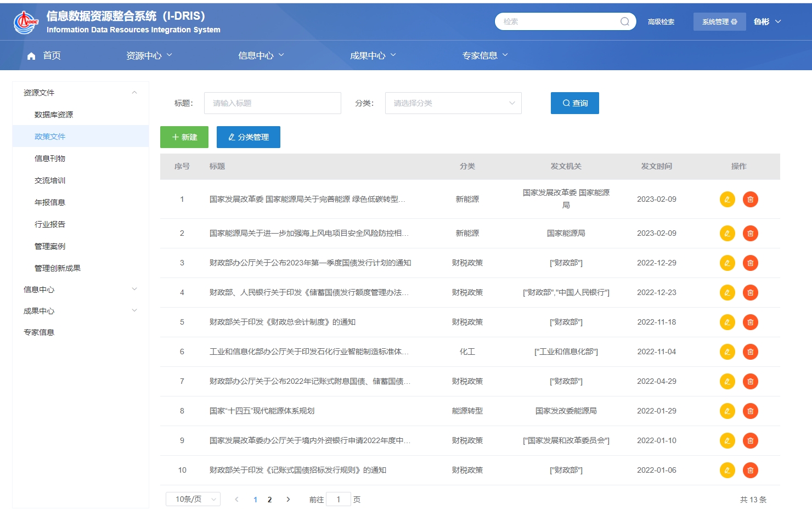Click the date 2022-11-04 cell

click(657, 352)
